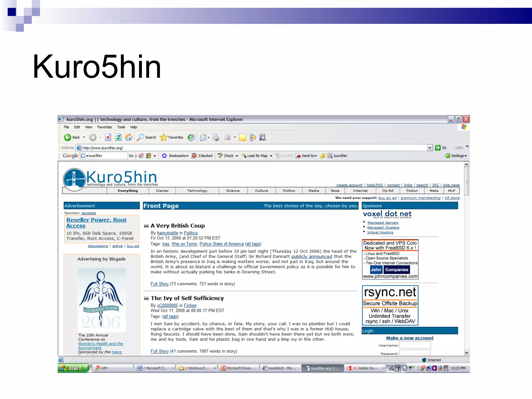The image size is (532, 399).
Task: Click the Print icon in toolbar
Action: (216, 137)
